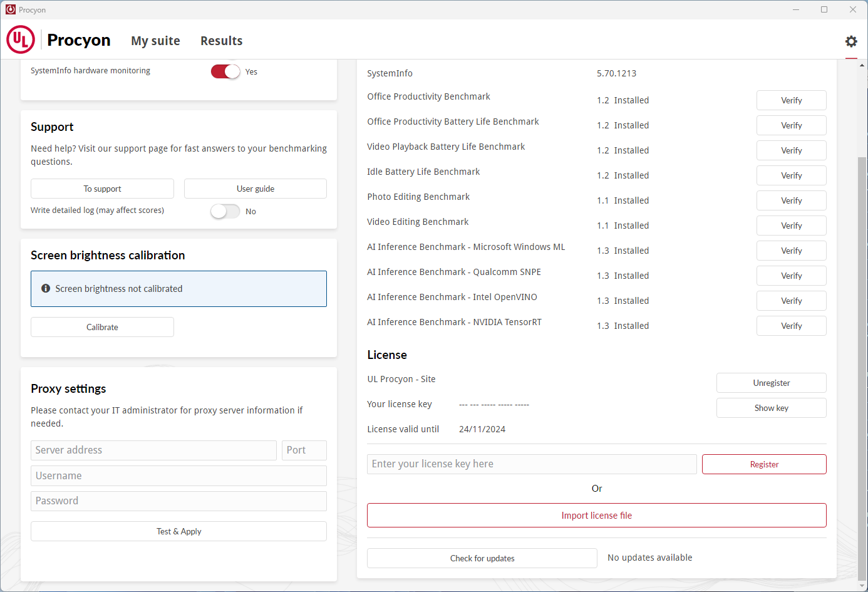Verify Photo Editing Benchmark
Image resolution: width=868 pixels, height=592 pixels.
[792, 200]
